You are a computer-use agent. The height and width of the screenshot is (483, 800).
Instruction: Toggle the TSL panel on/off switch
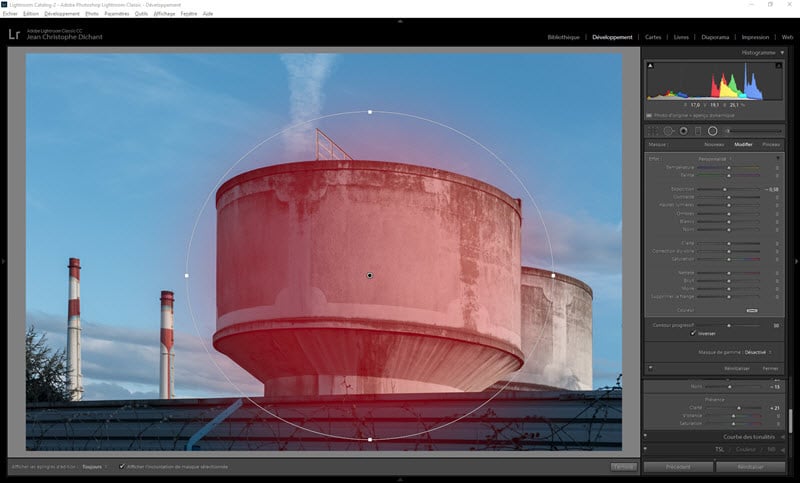[646, 449]
